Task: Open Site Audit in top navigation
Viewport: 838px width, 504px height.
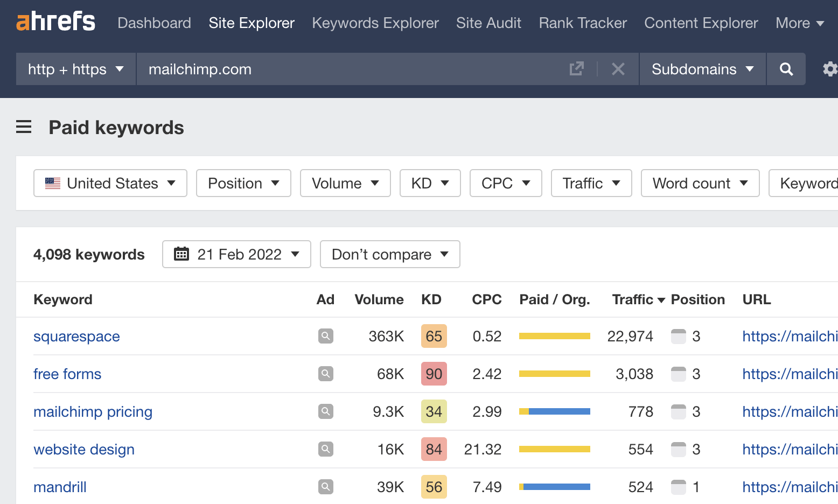Action: click(488, 23)
